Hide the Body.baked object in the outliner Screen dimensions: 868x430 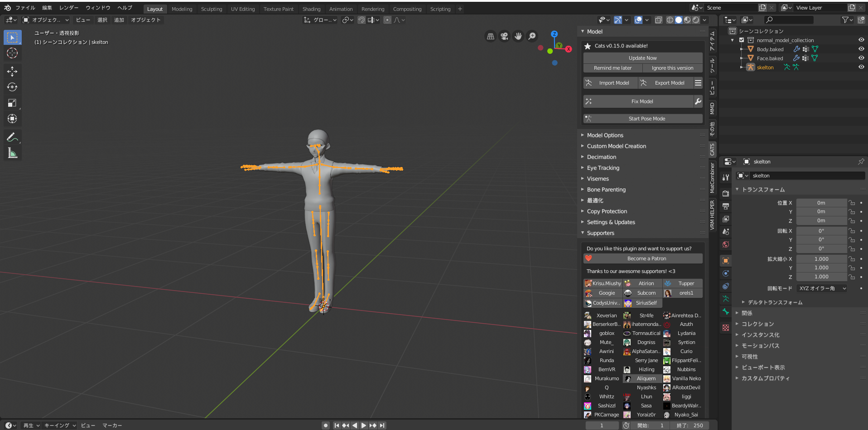[861, 49]
